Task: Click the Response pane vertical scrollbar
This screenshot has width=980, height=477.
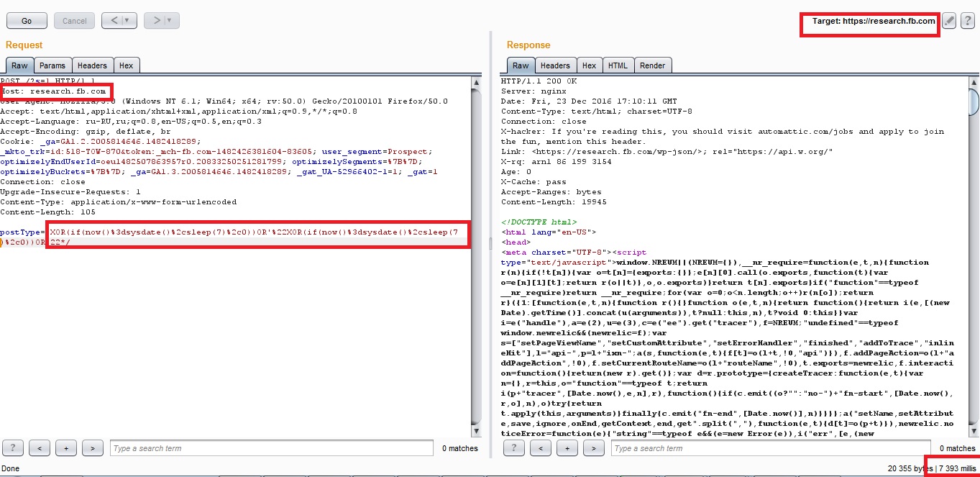Action: click(973, 255)
